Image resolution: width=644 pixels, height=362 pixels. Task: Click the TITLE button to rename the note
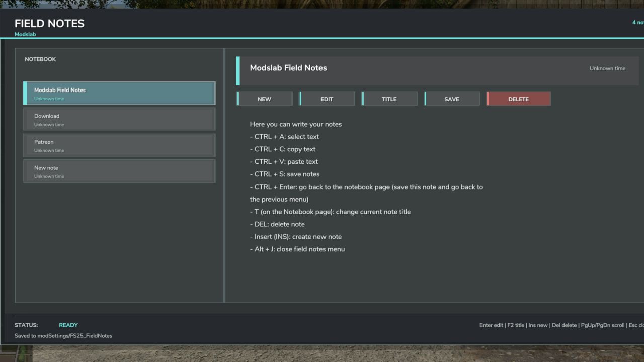[x=389, y=99]
